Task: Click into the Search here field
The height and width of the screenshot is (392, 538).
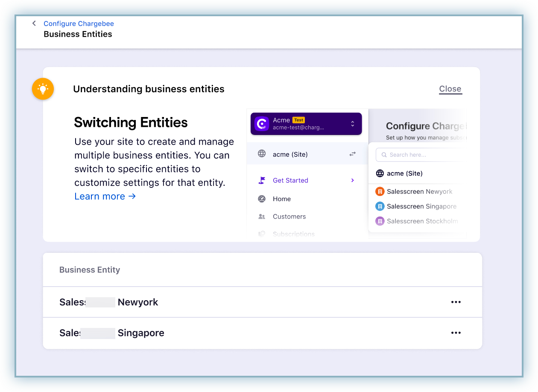Action: 421,155
